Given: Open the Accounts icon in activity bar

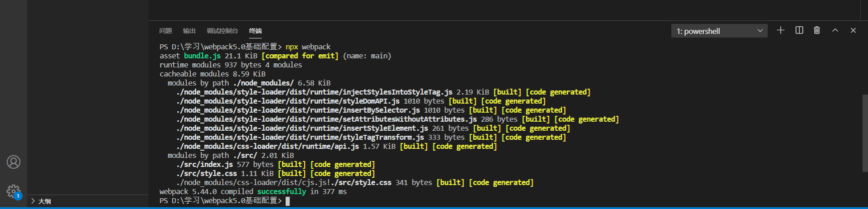Looking at the screenshot, I should coord(14,162).
